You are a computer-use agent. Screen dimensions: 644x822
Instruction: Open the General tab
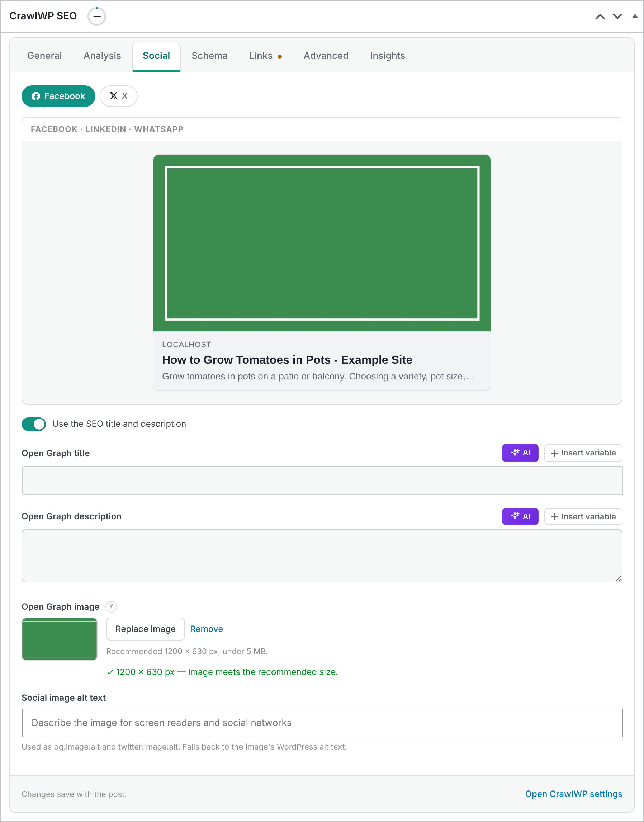coord(44,56)
